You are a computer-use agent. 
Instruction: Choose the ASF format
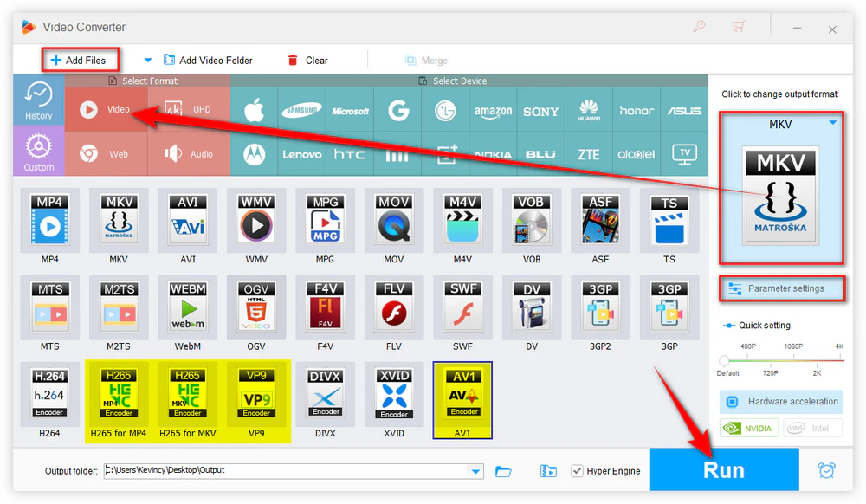pyautogui.click(x=600, y=220)
